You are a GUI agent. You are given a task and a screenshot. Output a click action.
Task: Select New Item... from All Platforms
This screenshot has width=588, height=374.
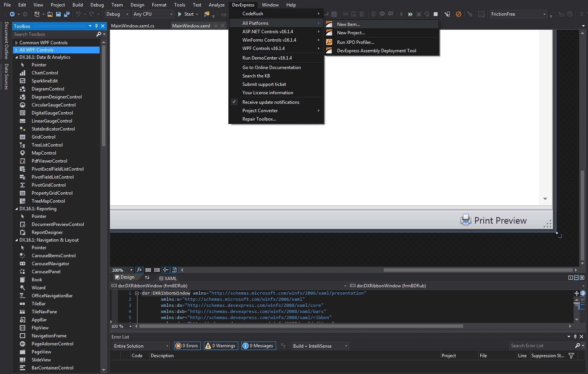tap(382, 24)
